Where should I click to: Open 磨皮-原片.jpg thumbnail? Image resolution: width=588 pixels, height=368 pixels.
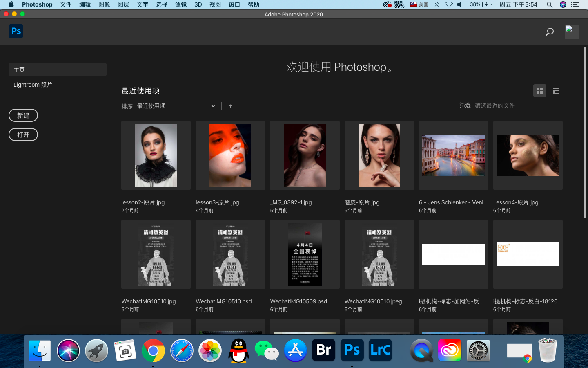click(379, 155)
